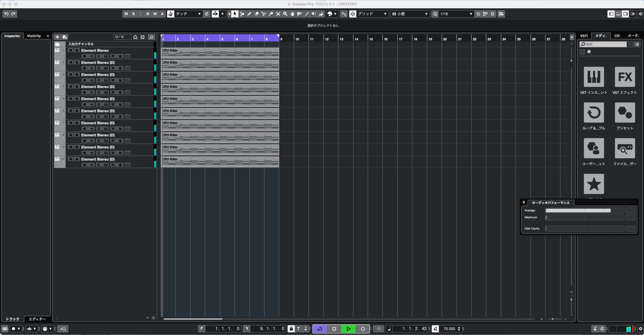Image resolution: width=644 pixels, height=335 pixels.
Task: Click bar 16 on the timeline ruler
Action: (386, 39)
